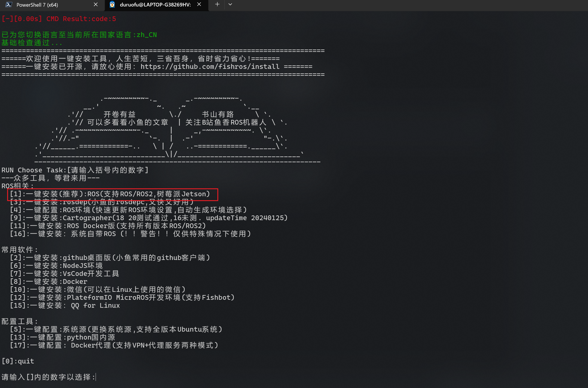Image resolution: width=588 pixels, height=388 pixels.
Task: Click the green zh_CN language message
Action: 79,35
